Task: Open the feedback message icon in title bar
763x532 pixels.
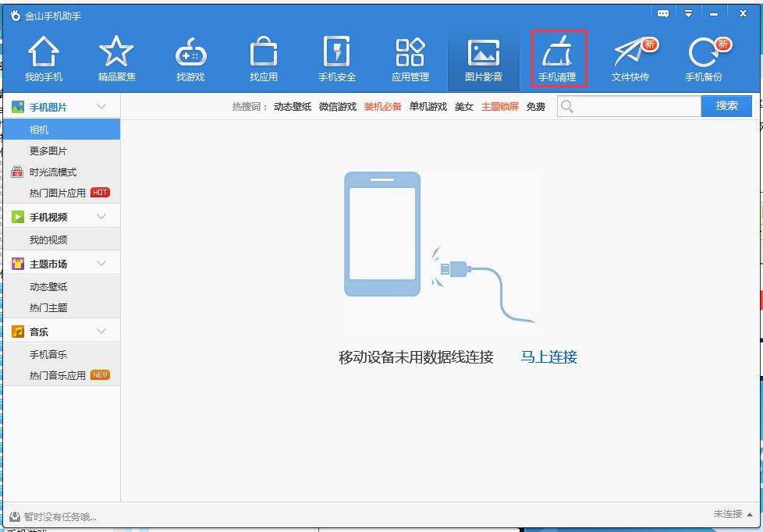Action: click(x=662, y=13)
